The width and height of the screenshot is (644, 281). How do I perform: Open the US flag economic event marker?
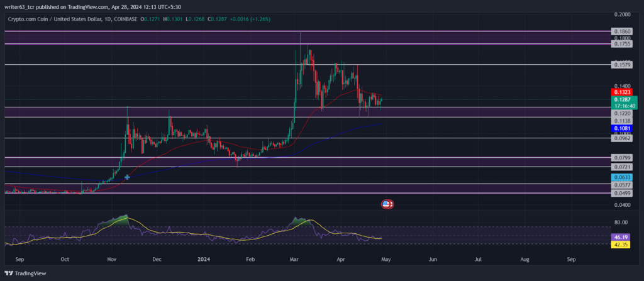pos(387,204)
